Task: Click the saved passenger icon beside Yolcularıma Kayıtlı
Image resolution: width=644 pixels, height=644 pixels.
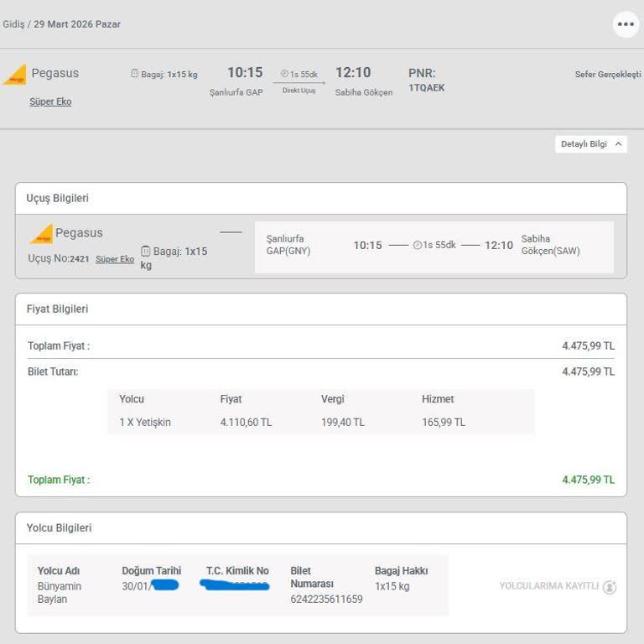Action: 610,587
